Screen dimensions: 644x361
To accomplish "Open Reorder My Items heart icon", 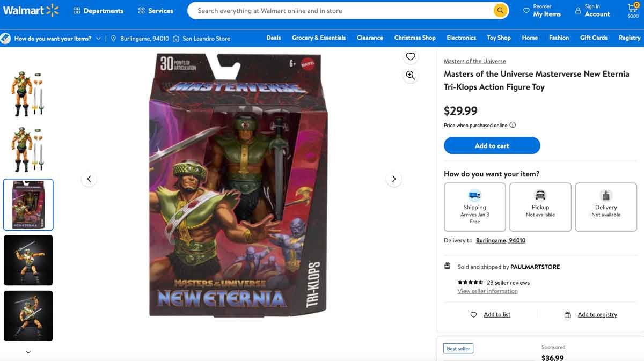I will 526,10.
